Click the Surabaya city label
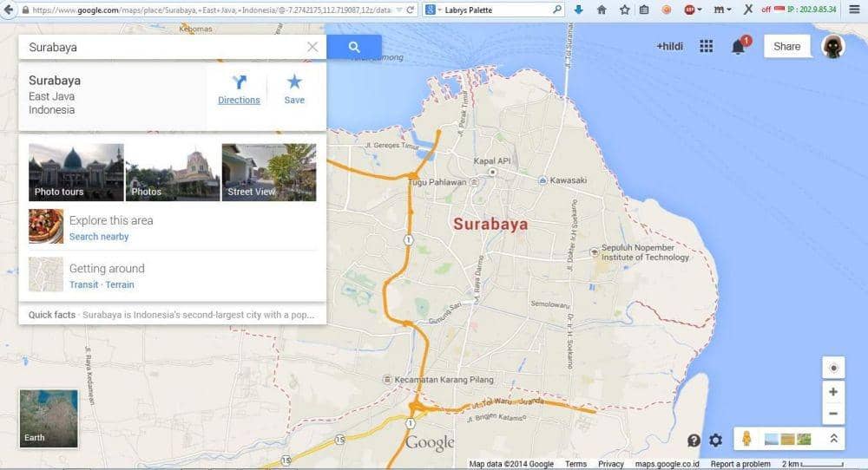868x470 pixels. [x=490, y=224]
